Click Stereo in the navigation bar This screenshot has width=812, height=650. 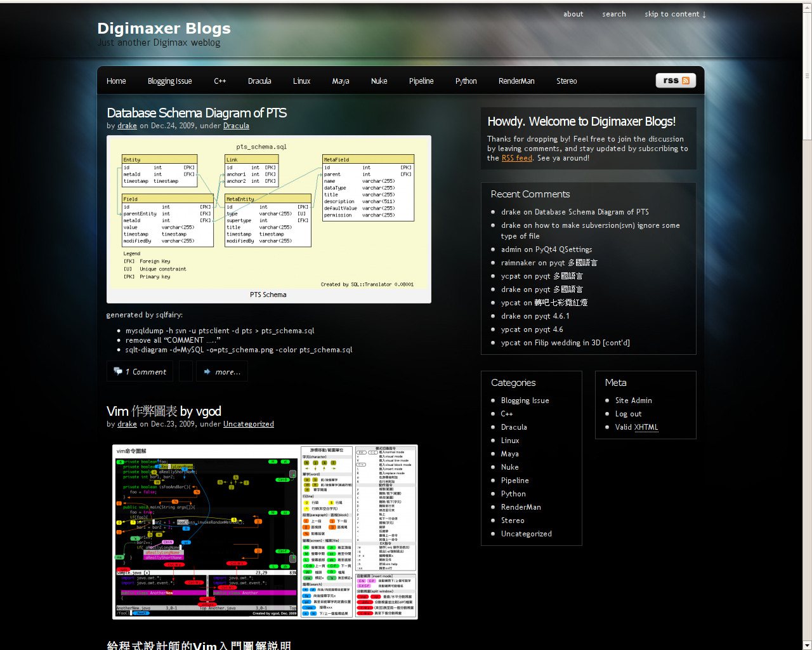pyautogui.click(x=566, y=81)
